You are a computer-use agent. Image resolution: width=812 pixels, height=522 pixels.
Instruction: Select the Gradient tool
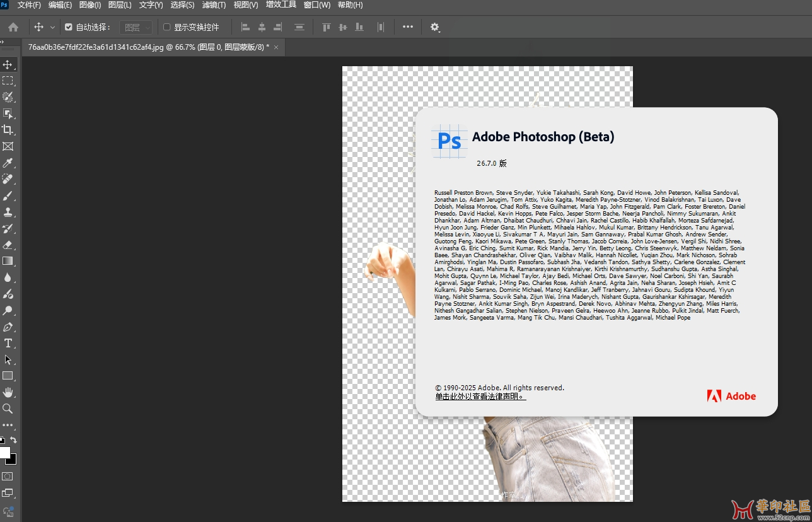point(8,261)
